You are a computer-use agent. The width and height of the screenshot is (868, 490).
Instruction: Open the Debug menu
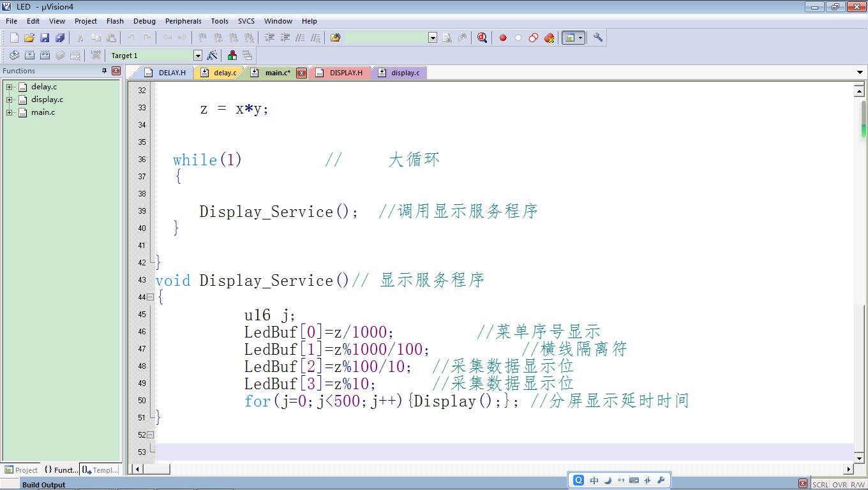[144, 21]
